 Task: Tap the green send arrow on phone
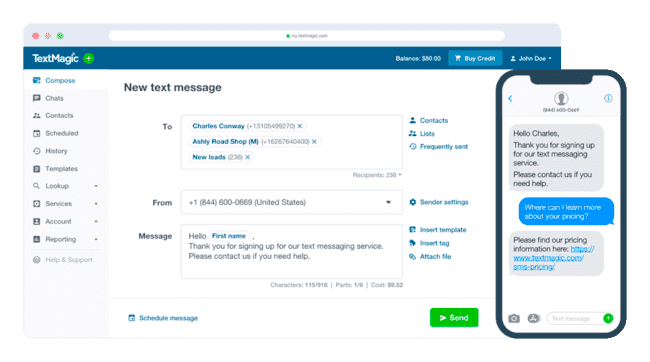[608, 318]
